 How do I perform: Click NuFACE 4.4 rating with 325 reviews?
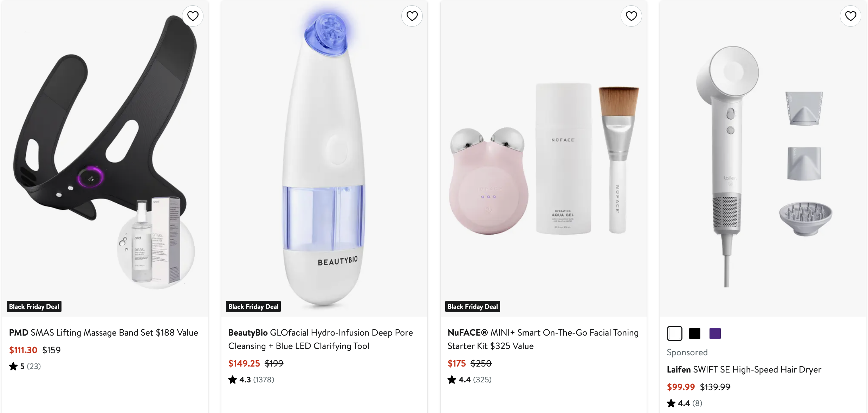[469, 380]
